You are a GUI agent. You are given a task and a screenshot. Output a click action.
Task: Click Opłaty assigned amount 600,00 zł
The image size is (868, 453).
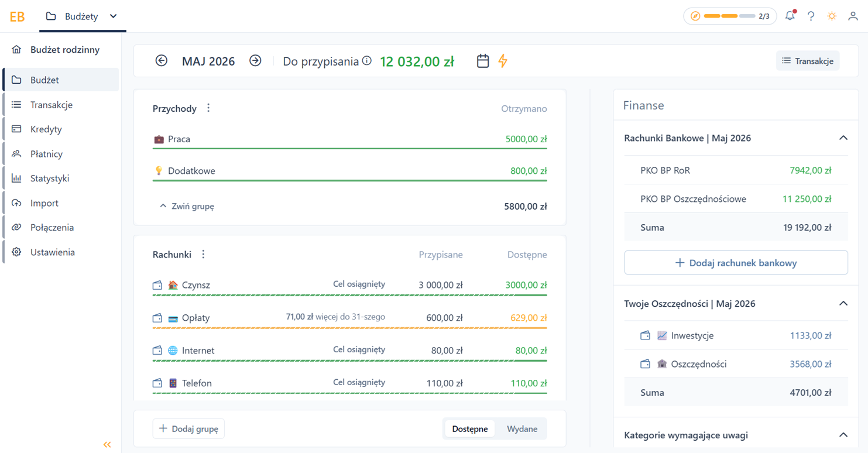(445, 318)
